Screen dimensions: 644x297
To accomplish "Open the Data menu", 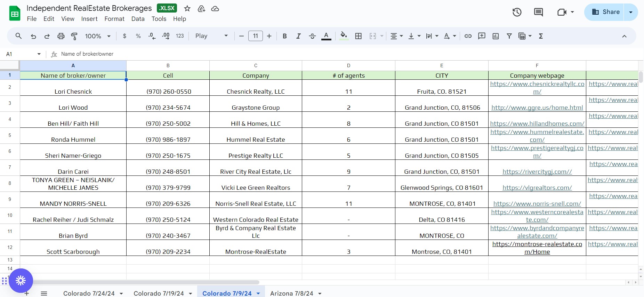I will click(138, 19).
